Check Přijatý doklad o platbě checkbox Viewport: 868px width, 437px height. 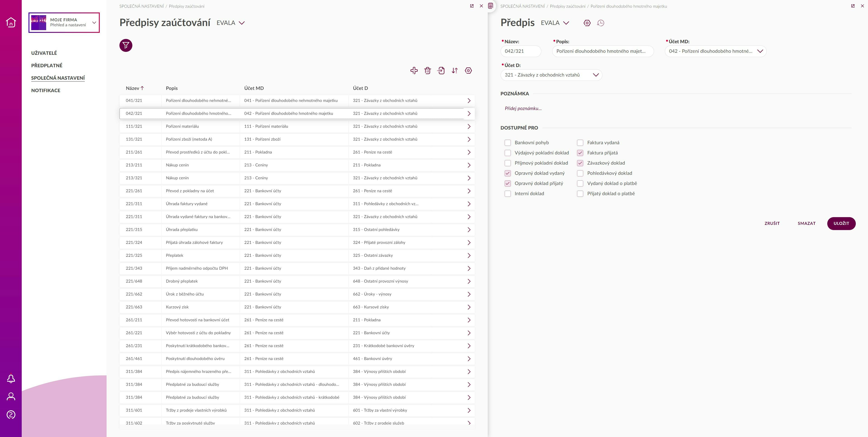pos(580,194)
